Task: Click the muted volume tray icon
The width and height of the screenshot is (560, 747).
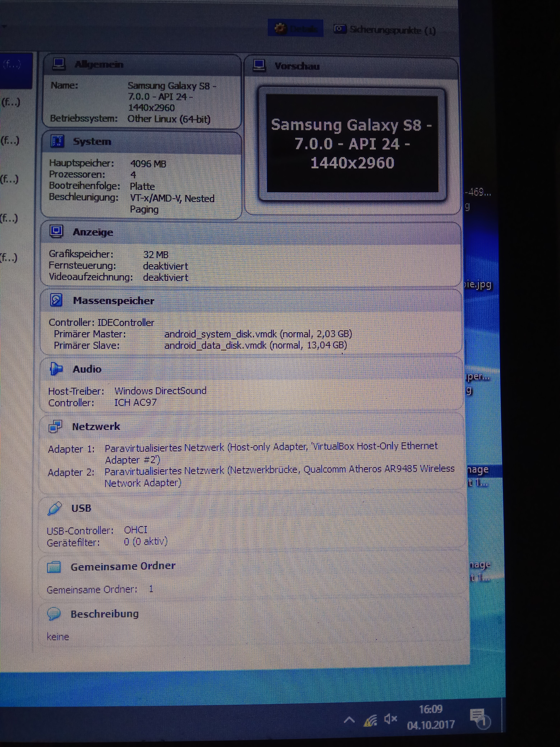Action: 391,719
